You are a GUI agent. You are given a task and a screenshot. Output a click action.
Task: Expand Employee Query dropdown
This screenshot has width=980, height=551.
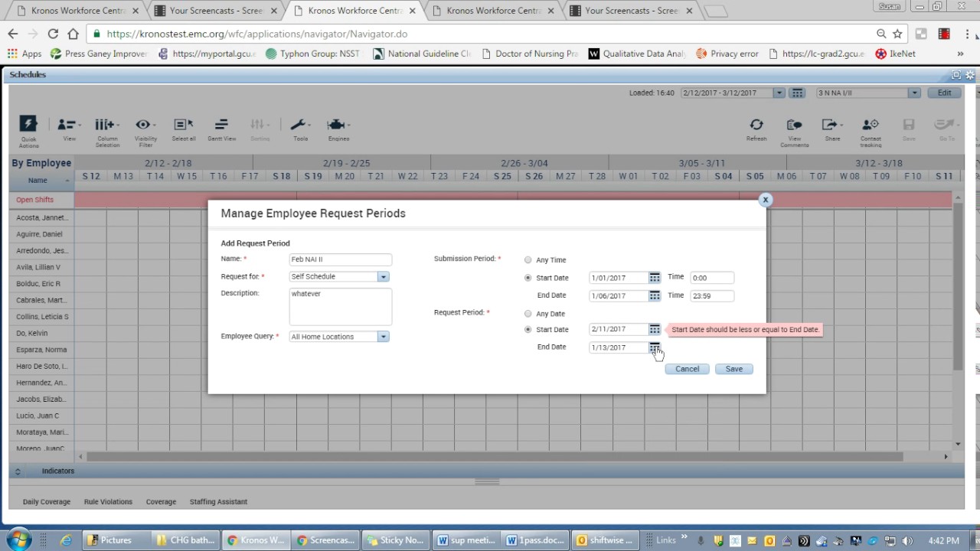coord(383,337)
